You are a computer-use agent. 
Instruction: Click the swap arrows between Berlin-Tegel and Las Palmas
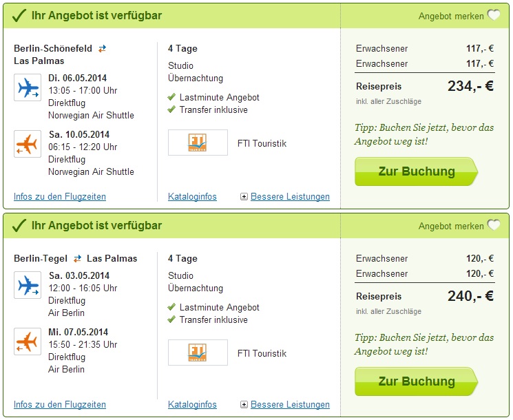click(77, 259)
